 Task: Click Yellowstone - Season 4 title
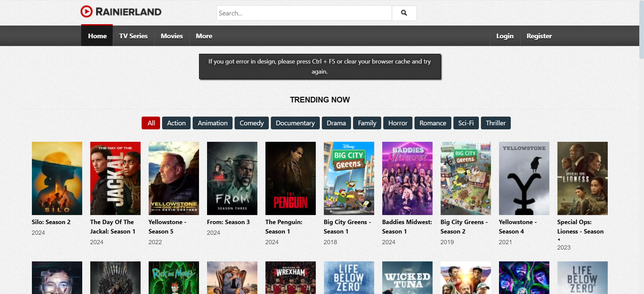click(x=518, y=227)
